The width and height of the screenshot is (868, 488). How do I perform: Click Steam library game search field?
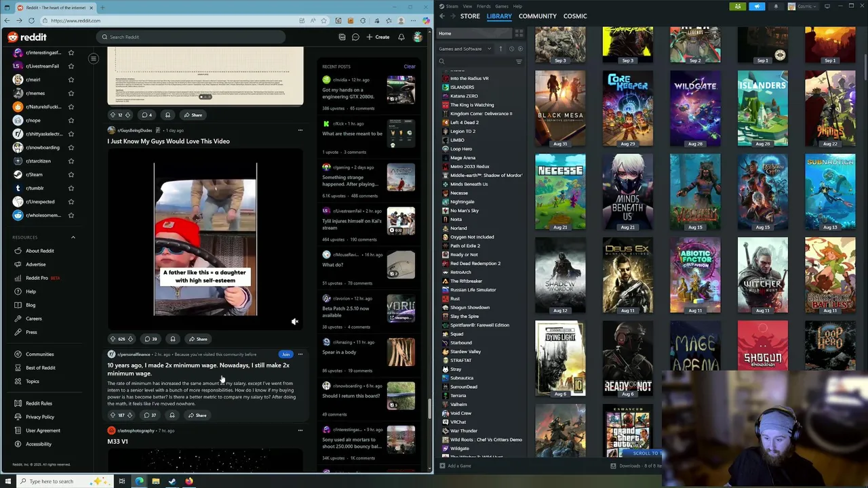tap(476, 62)
